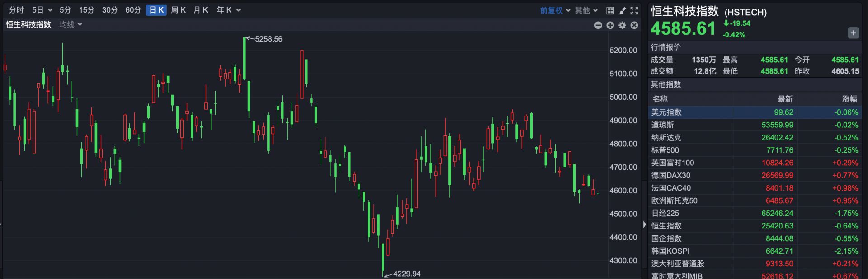Select the 澳大利亚普通股 index row
The image size is (868, 279).
[x=755, y=264]
